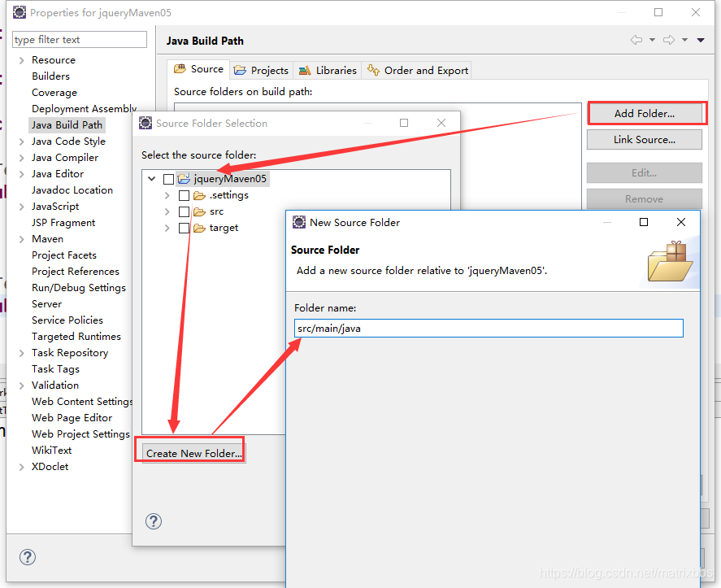Image resolution: width=721 pixels, height=588 pixels.
Task: Select Java Build Path in the tree
Action: 67,124
